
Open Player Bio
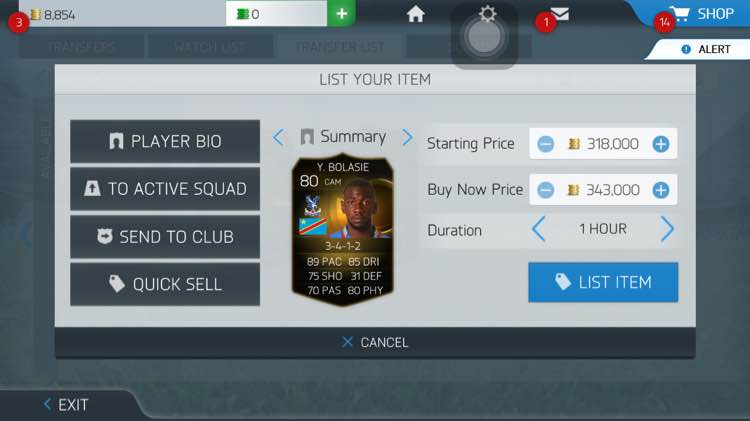click(165, 141)
